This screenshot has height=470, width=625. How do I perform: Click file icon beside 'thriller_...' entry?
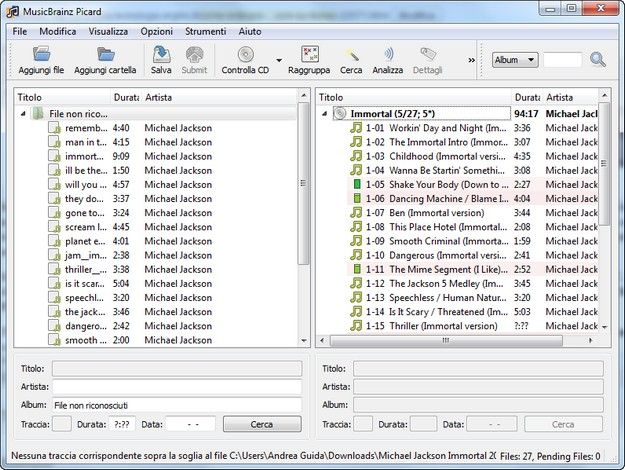(55, 269)
